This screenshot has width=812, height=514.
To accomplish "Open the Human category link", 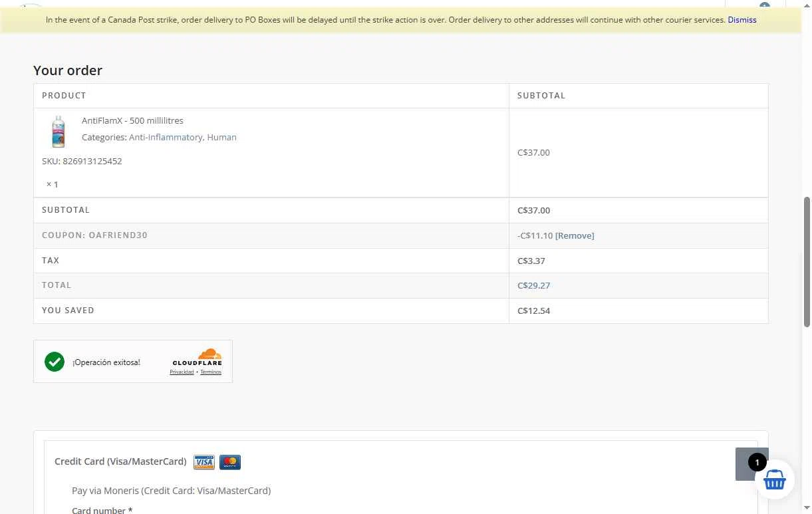I will 221,138.
